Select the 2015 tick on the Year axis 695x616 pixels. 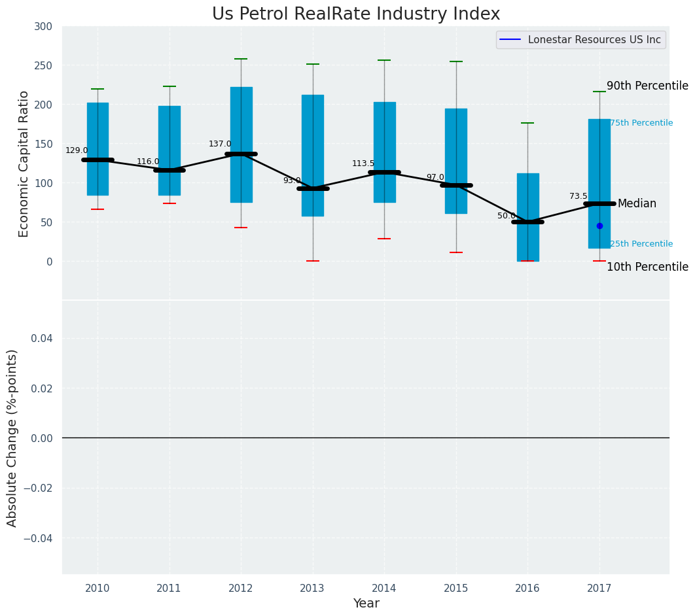point(456,589)
